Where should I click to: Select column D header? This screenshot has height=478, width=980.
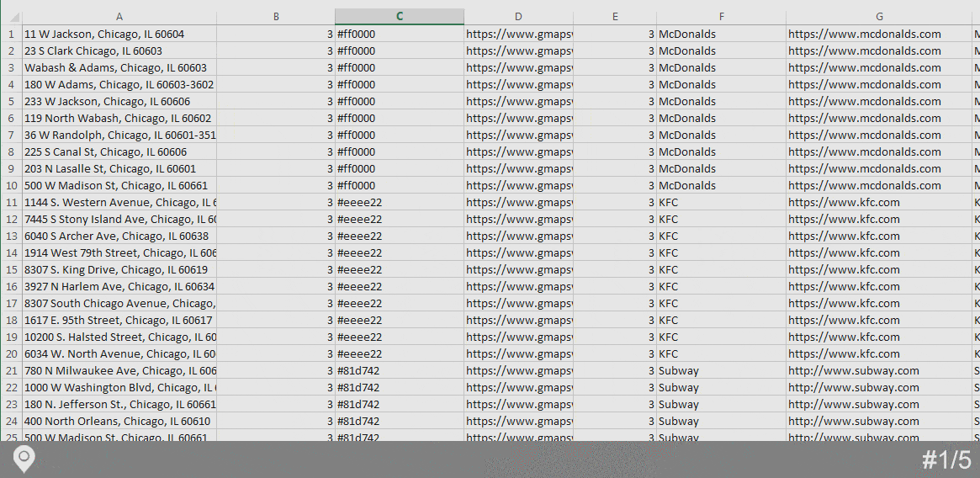pos(519,17)
